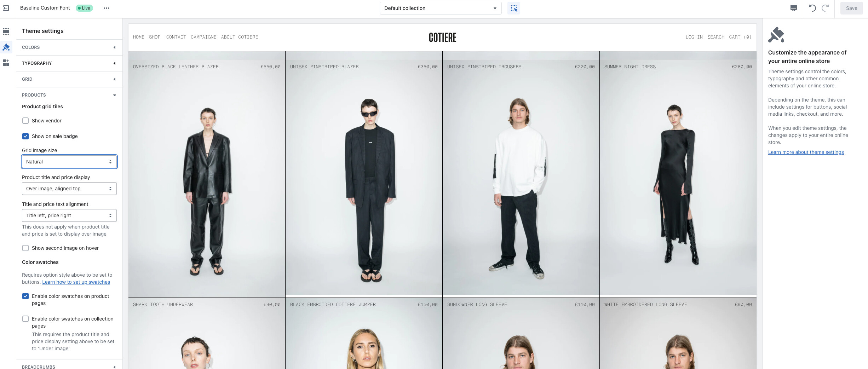
Task: Open CART (0) in store header
Action: pyautogui.click(x=740, y=37)
